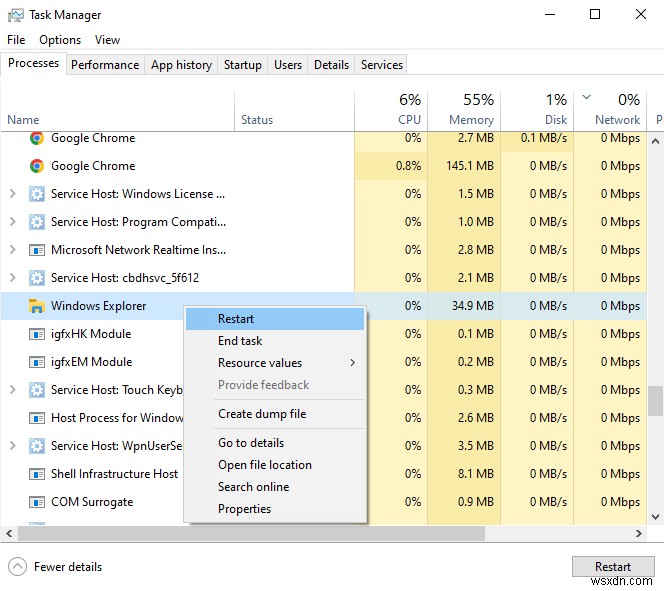Click the vertical scrollbar up arrow

pyautogui.click(x=655, y=141)
